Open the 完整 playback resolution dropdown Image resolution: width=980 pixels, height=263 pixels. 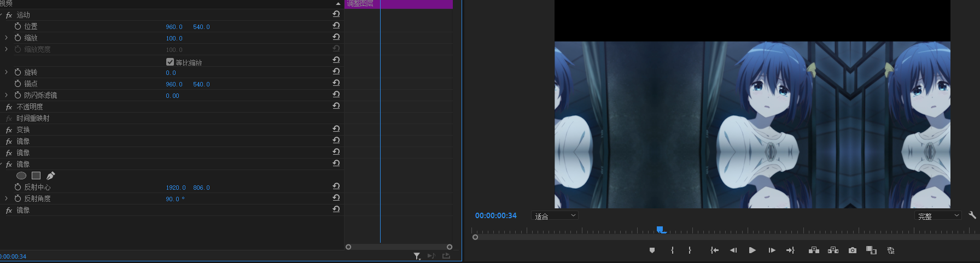click(x=937, y=216)
